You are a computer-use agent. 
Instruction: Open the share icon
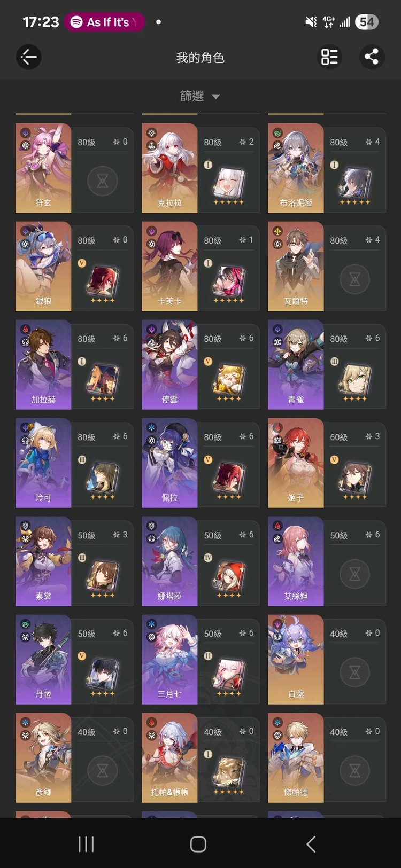tap(372, 57)
